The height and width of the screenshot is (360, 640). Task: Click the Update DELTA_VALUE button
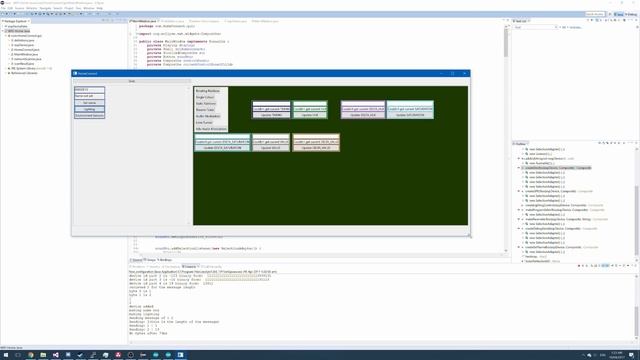316,148
